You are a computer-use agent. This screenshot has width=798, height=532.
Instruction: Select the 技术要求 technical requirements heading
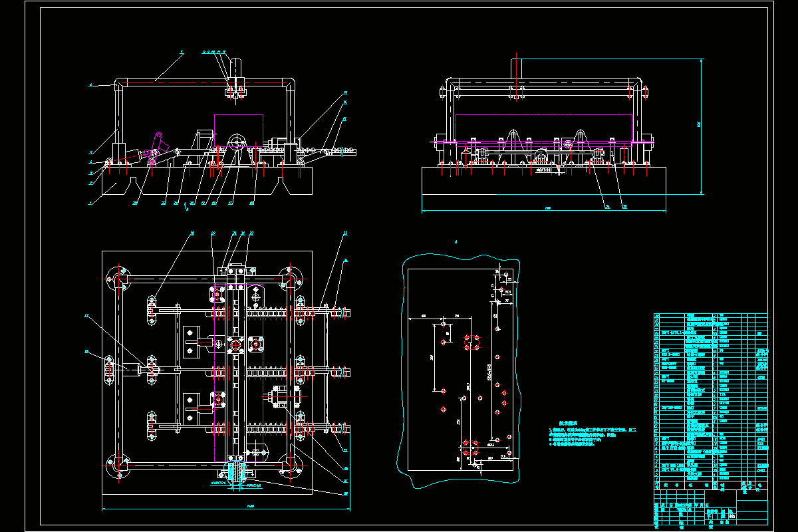point(567,423)
